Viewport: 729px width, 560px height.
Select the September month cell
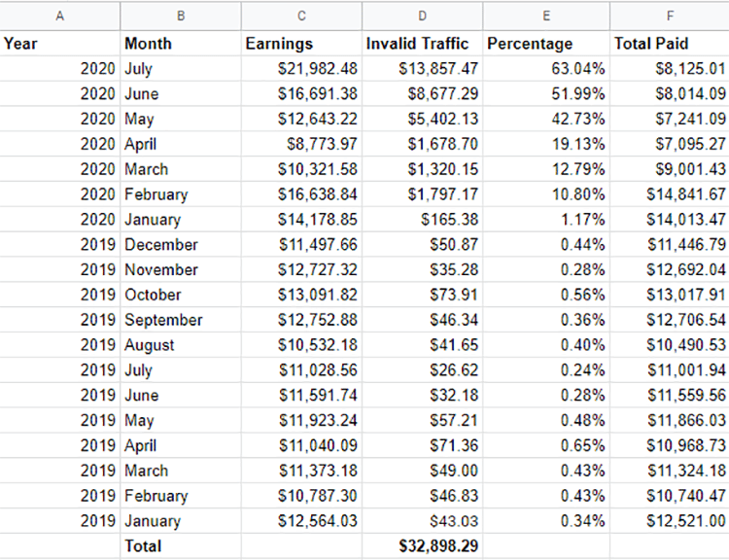[x=181, y=320]
